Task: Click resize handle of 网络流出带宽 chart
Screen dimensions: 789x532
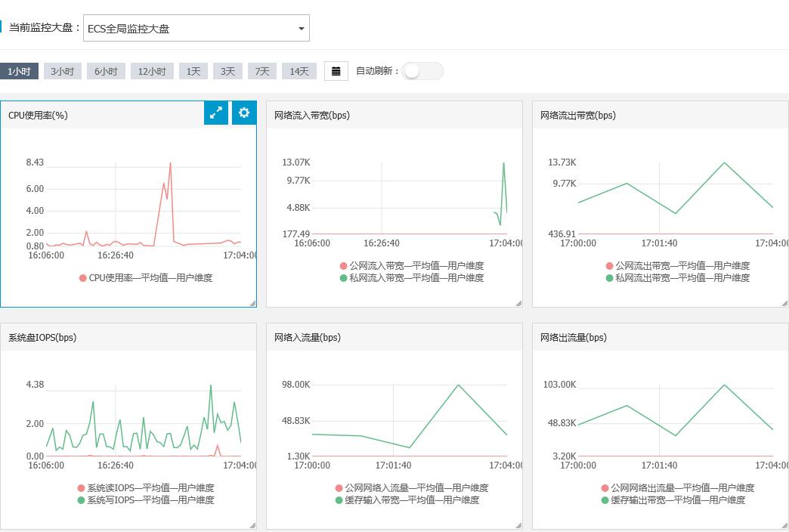Action: point(784,303)
